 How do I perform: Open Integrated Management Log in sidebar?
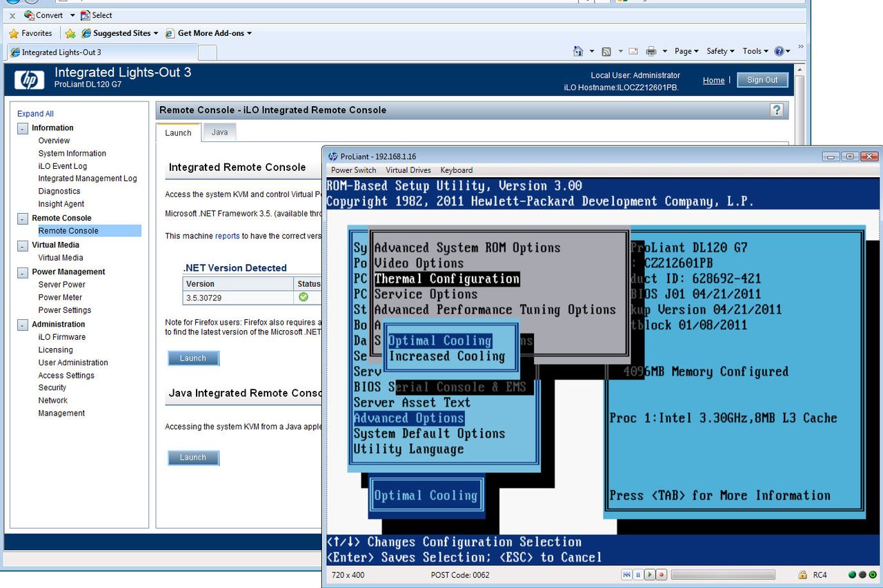point(88,179)
